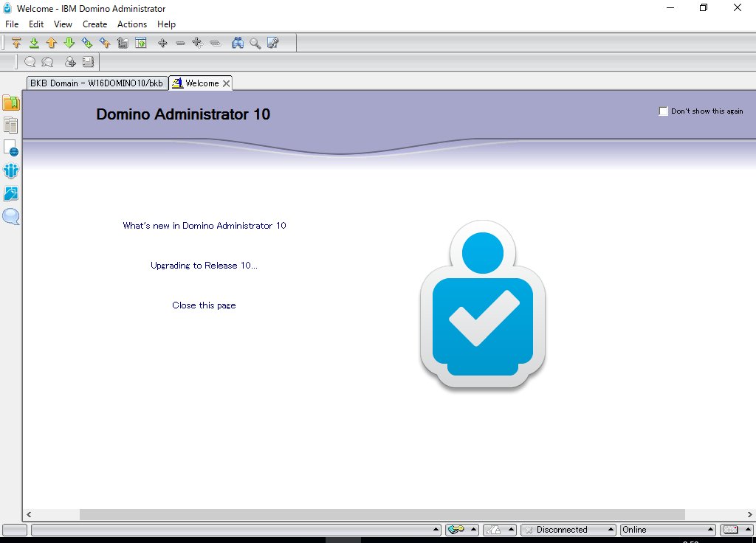
Task: Check the "Don't show this again" checkbox
Action: (664, 111)
